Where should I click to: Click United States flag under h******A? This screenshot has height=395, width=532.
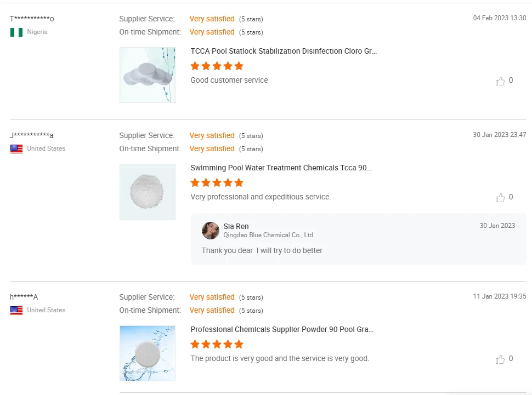click(x=16, y=311)
